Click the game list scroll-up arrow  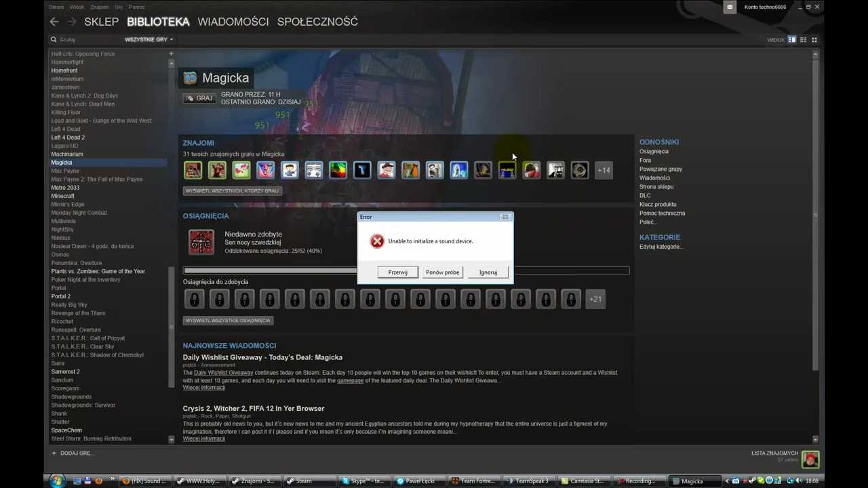[171, 63]
